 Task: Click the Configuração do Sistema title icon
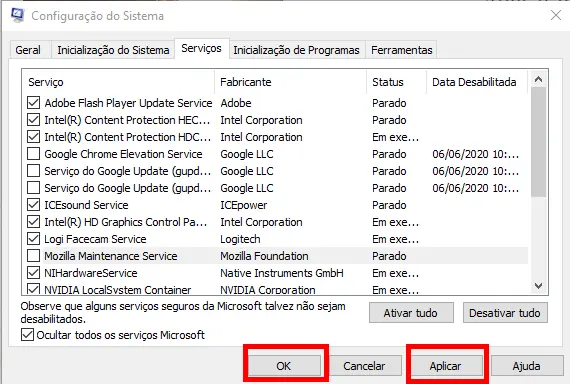coord(17,15)
